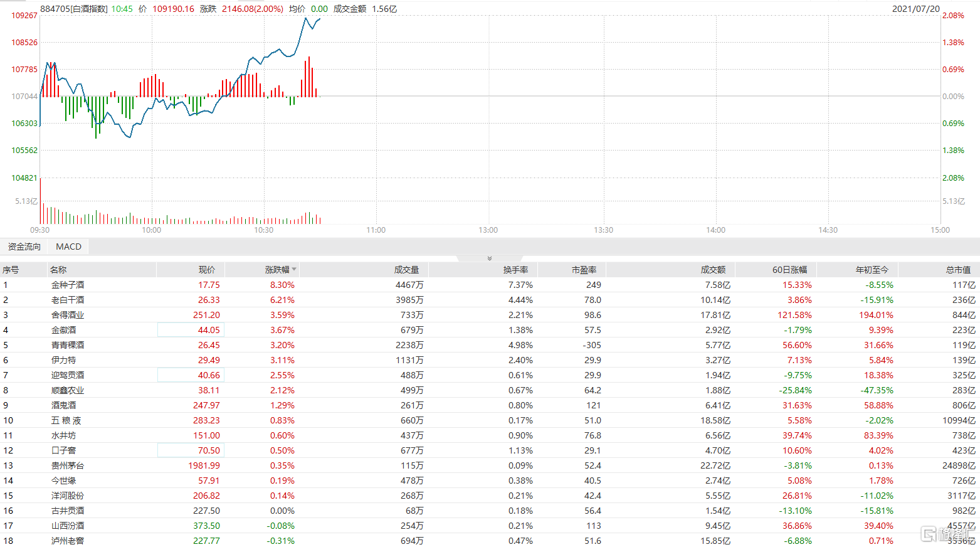The image size is (980, 547).
Task: Select the 伊力特 stock name
Action: (x=63, y=360)
